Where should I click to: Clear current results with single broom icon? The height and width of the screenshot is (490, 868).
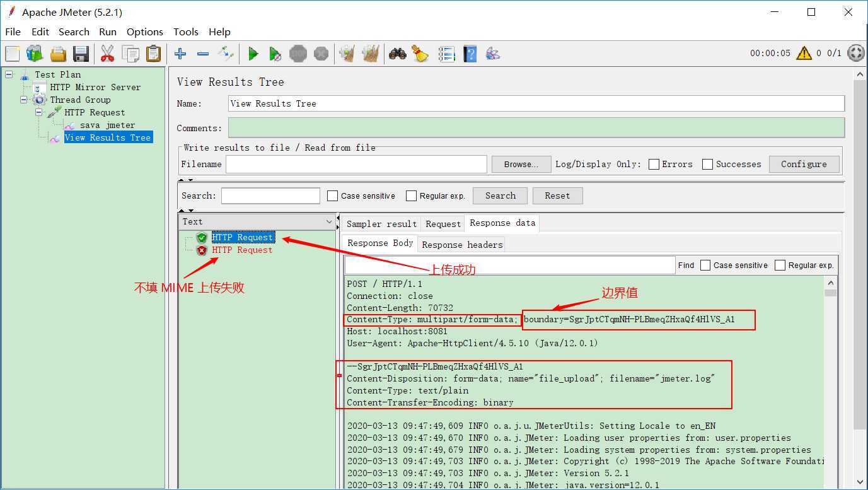point(347,54)
